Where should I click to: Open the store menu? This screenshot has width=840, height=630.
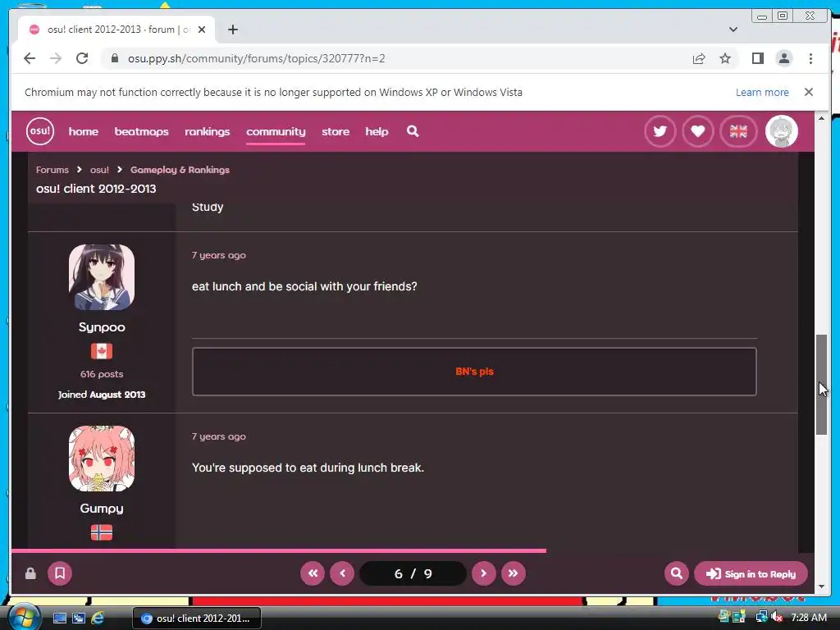coord(336,131)
